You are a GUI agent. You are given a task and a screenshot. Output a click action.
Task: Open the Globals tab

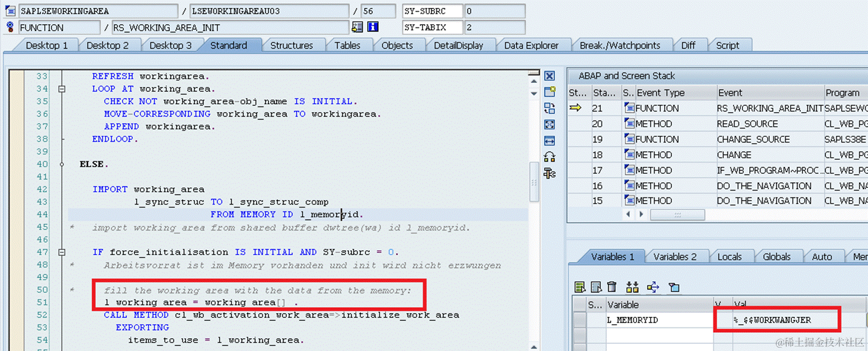coord(777,257)
